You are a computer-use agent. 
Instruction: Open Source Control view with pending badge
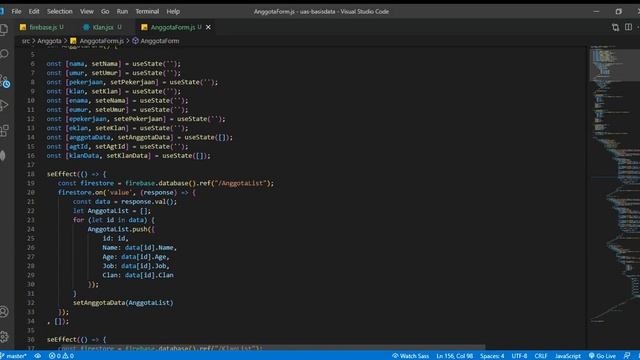[5, 81]
